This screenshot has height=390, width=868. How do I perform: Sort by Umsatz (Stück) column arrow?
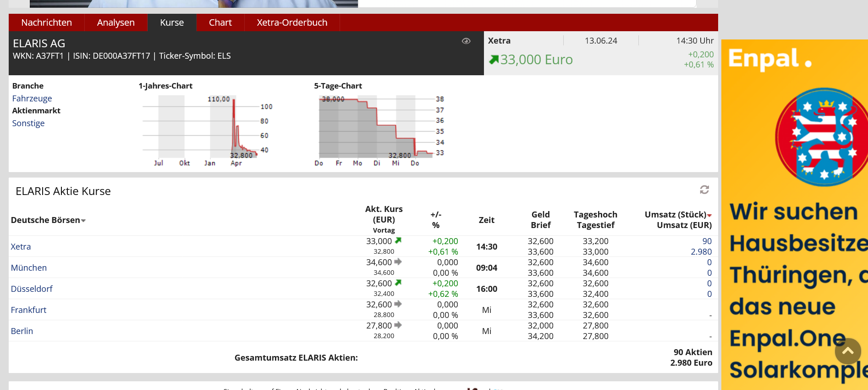709,215
